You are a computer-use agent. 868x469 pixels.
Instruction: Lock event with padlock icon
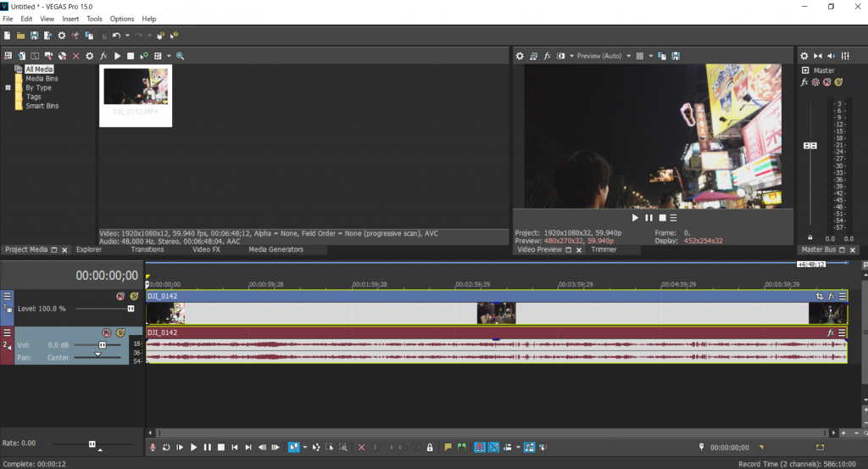tap(430, 448)
